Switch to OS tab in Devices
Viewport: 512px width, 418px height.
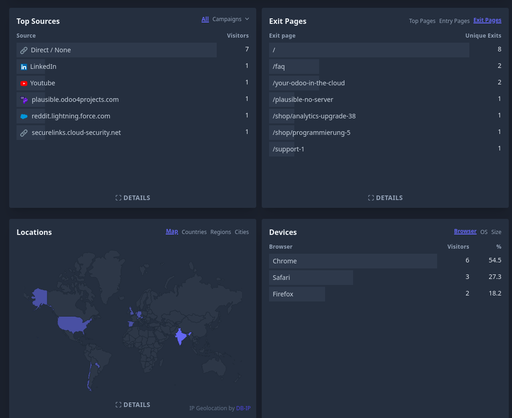[x=484, y=232]
